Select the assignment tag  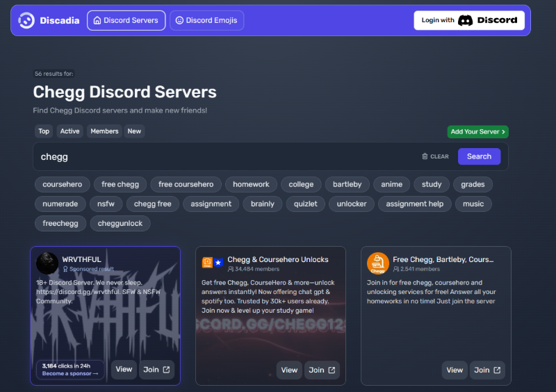point(211,204)
